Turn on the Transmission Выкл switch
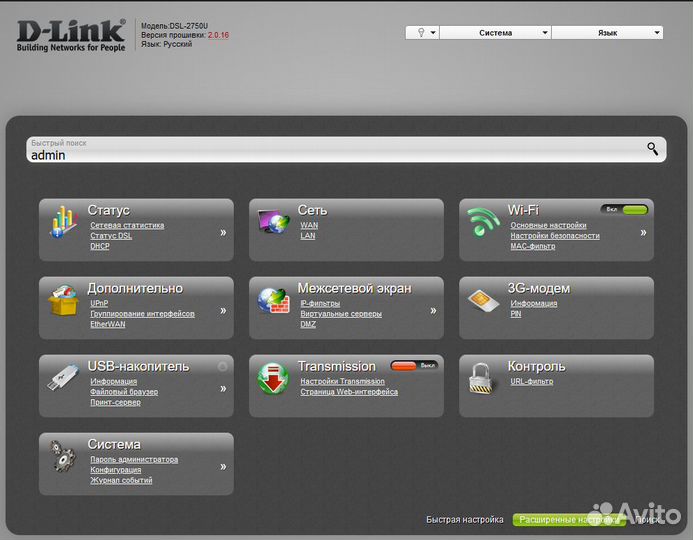Screen dimensions: 693x540 414,365
